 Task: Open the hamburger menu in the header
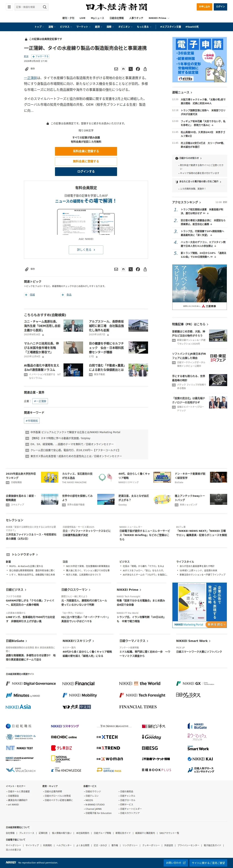[9, 7]
